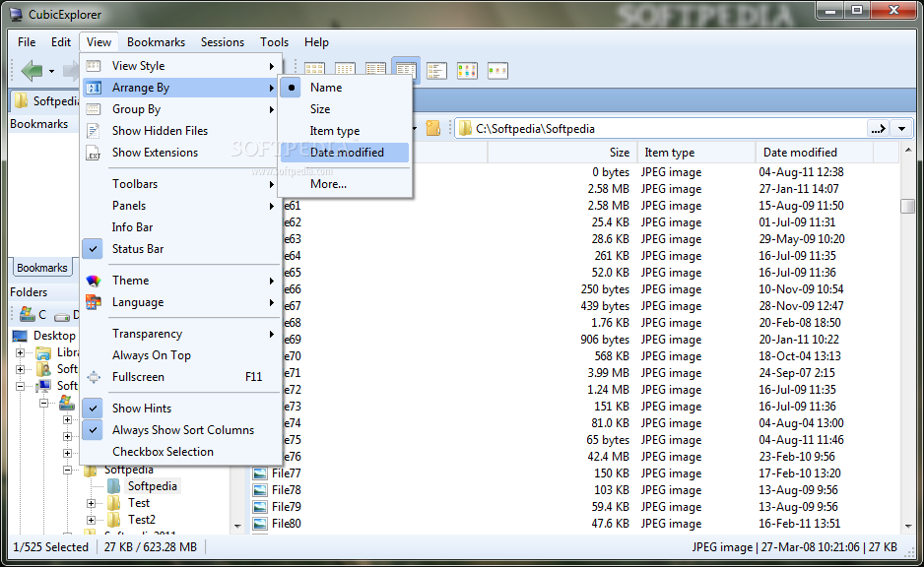
Task: Sort by the Item type column header
Action: [x=695, y=153]
